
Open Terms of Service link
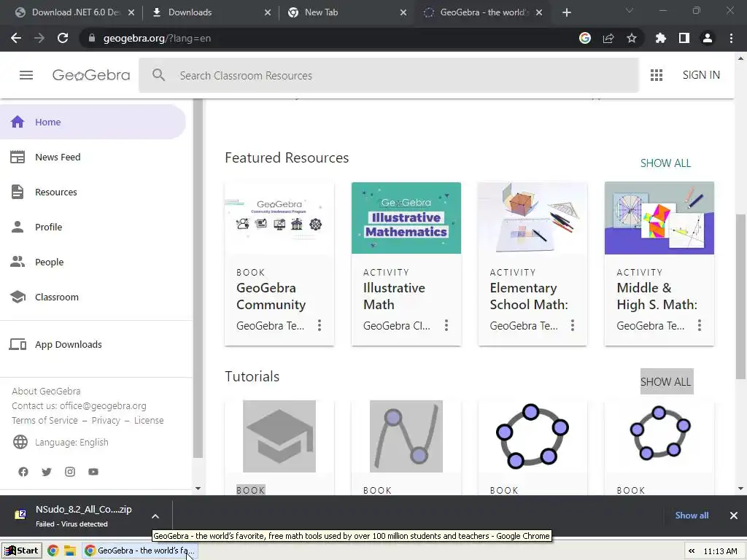tap(44, 421)
